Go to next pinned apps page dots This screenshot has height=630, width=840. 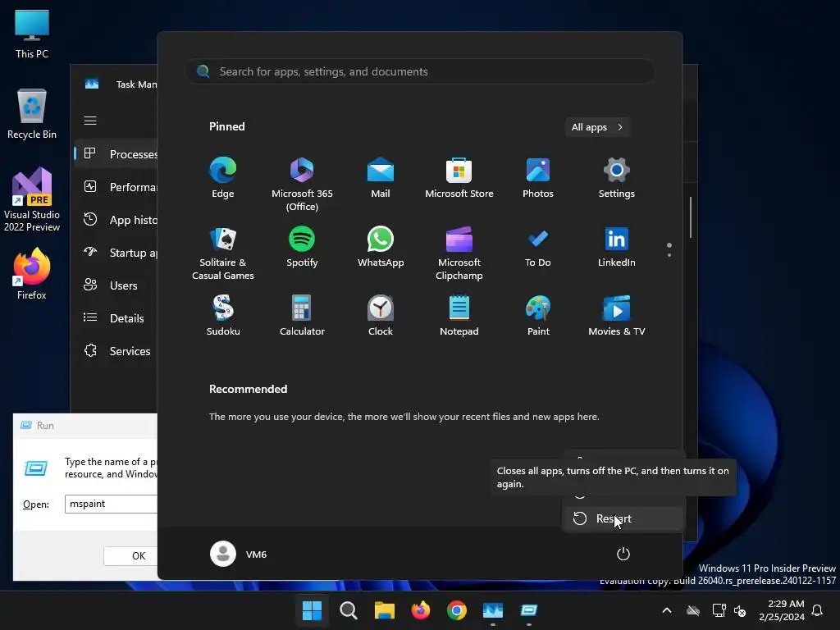click(669, 249)
